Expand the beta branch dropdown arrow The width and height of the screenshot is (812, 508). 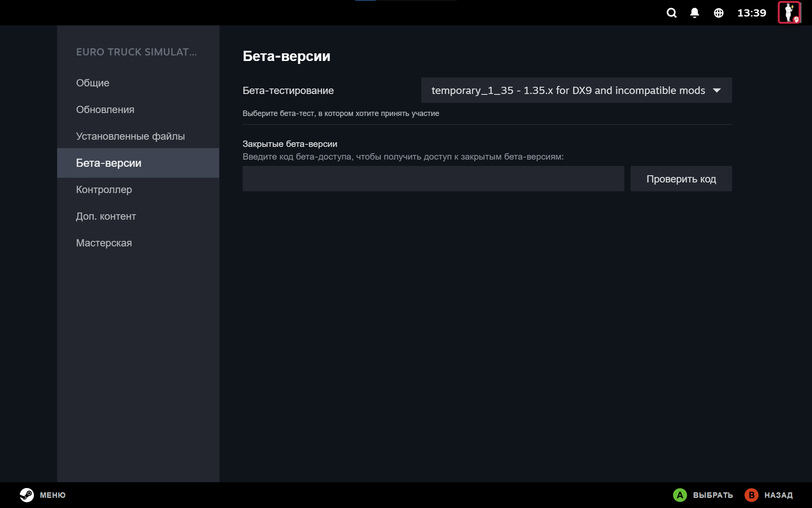click(716, 90)
